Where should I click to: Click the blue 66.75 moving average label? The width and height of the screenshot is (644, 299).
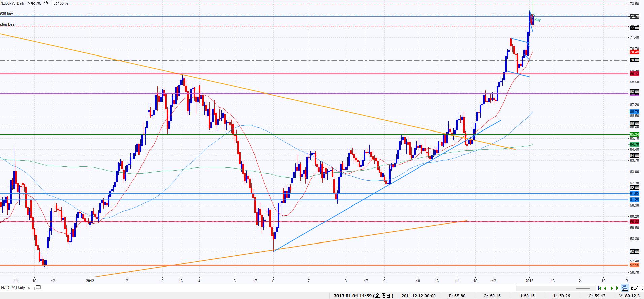coord(634,112)
